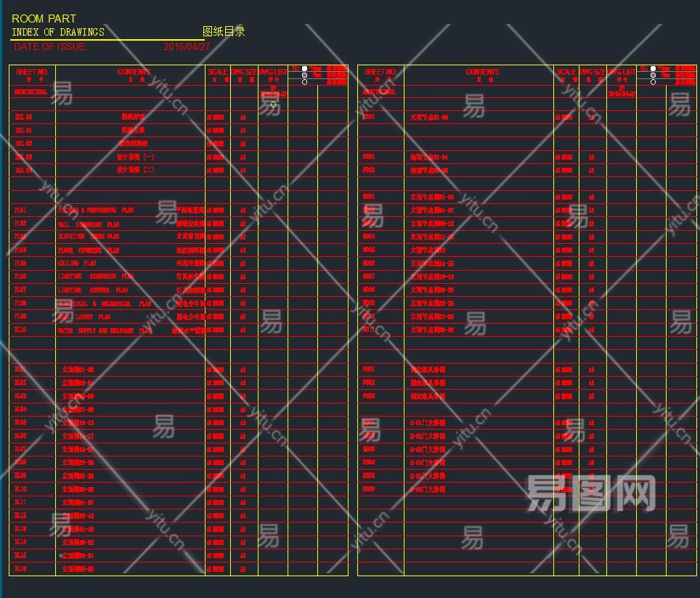Click the filled white legend circle in right table
This screenshot has height=598, width=700.
(653, 69)
